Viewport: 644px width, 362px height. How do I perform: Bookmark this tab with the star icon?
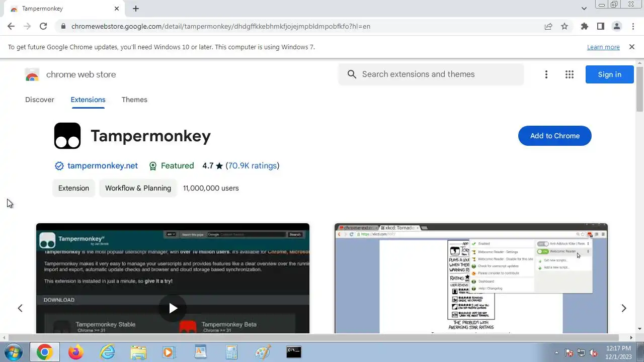coord(565,26)
